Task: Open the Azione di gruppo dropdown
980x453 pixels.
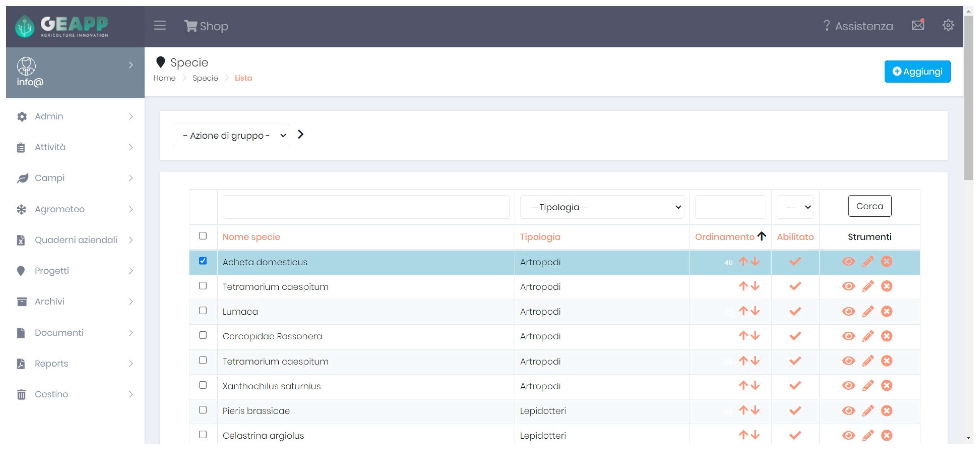Action: click(x=231, y=136)
